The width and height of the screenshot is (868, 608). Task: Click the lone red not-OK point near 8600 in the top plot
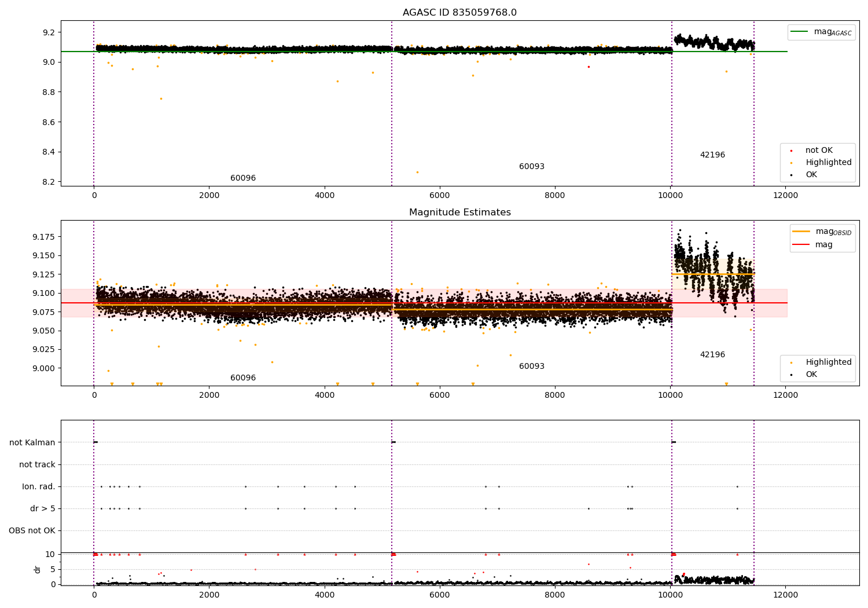(x=589, y=67)
